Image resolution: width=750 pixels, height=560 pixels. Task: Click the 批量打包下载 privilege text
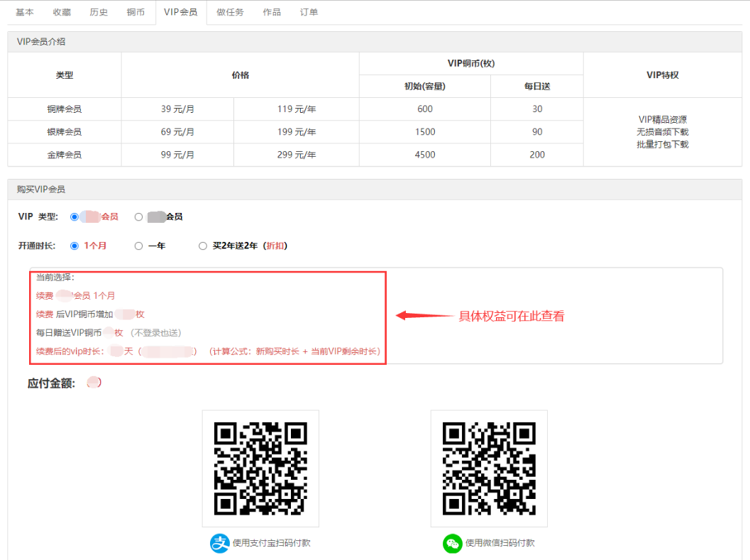click(x=663, y=145)
